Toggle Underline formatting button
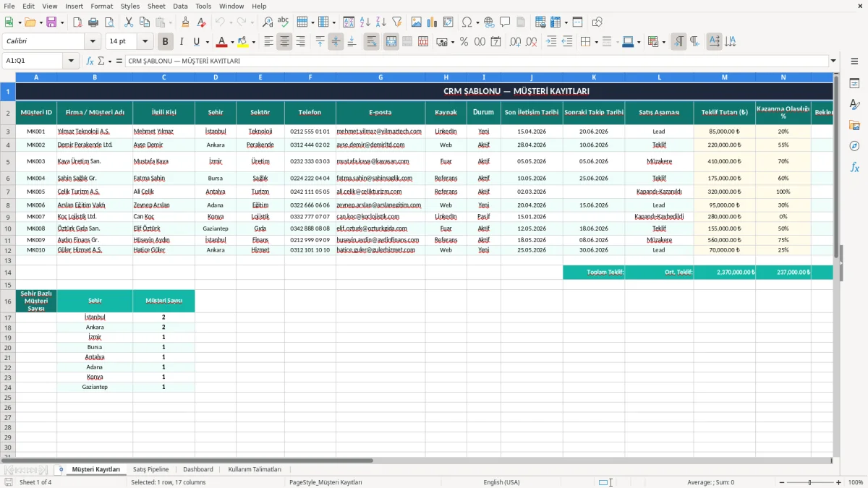This screenshot has height=488, width=868. (x=197, y=42)
